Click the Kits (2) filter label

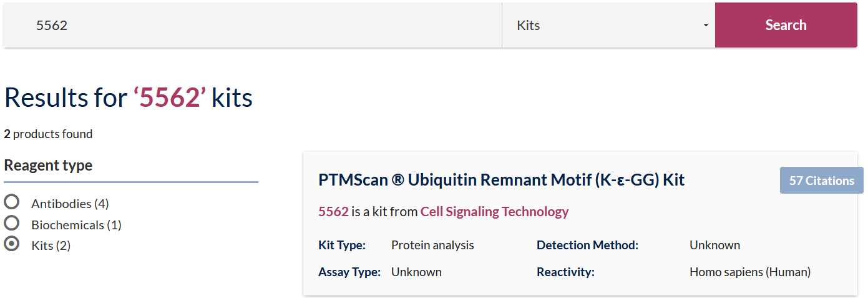click(51, 246)
